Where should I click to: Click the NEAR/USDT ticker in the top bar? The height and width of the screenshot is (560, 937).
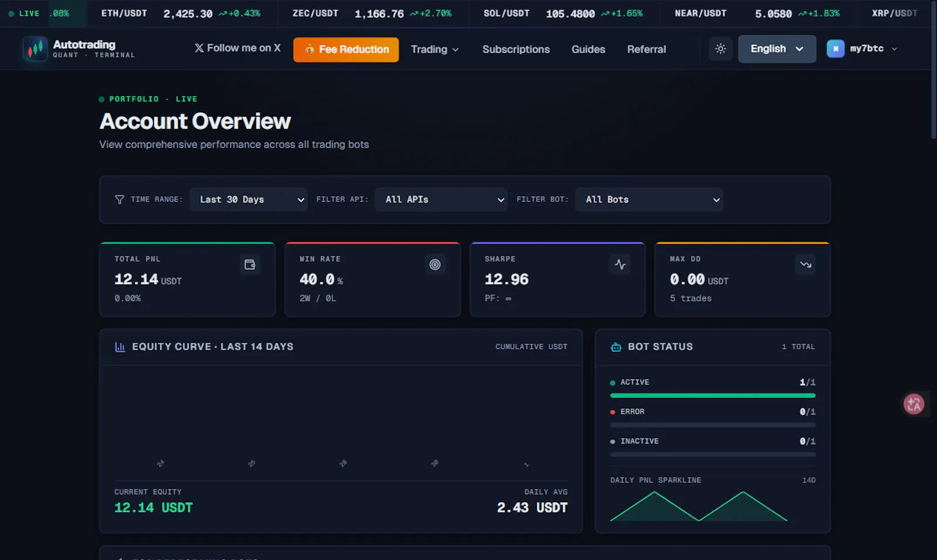pos(757,13)
